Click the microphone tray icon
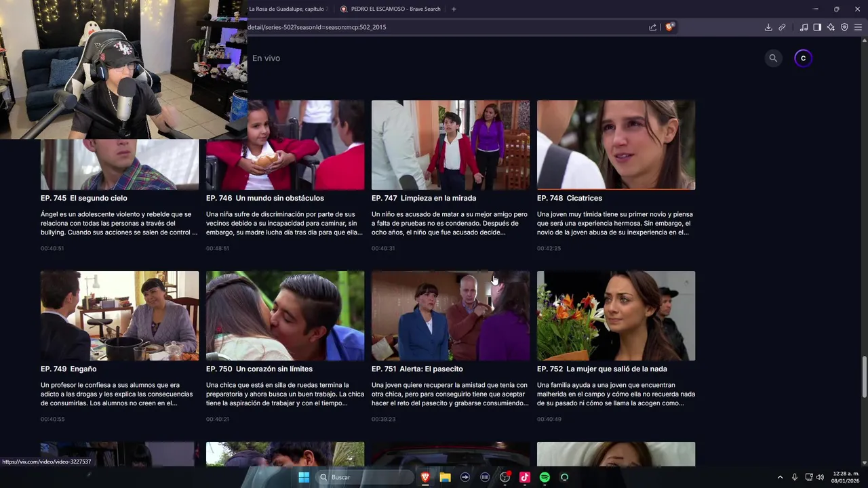Viewport: 868px width, 488px height. point(795,477)
